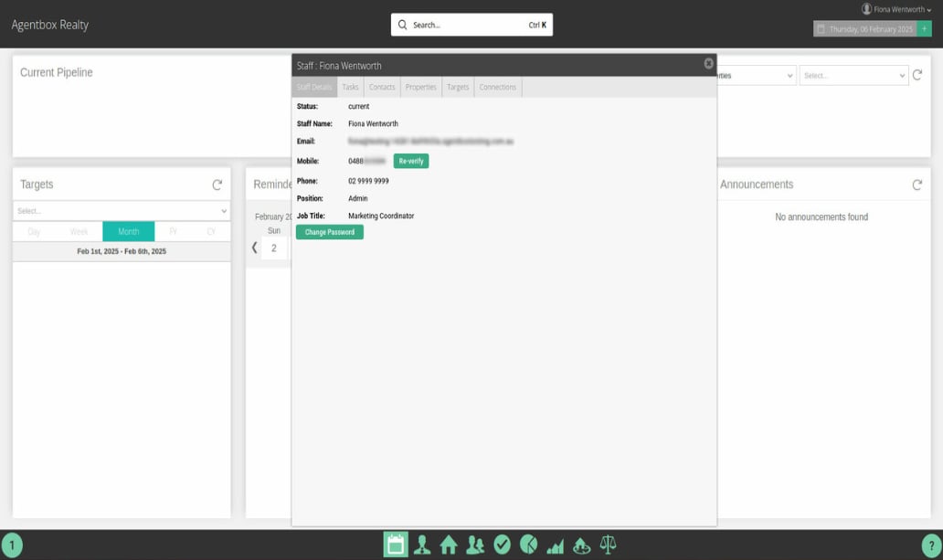Refresh the Targets panel
The image size is (943, 560).
coord(217,185)
